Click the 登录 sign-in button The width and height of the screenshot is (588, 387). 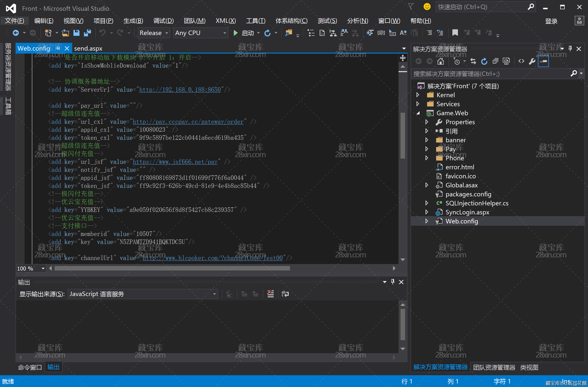551,21
